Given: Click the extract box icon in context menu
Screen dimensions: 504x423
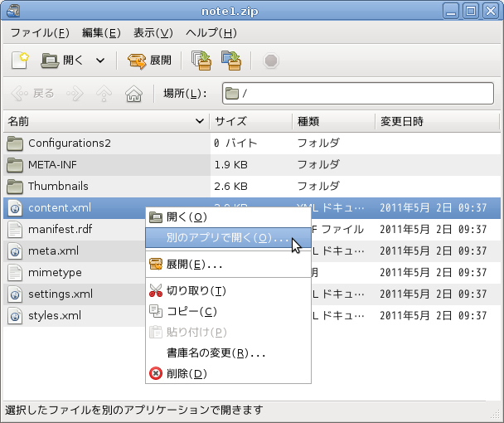Looking at the screenshot, I should tap(156, 264).
